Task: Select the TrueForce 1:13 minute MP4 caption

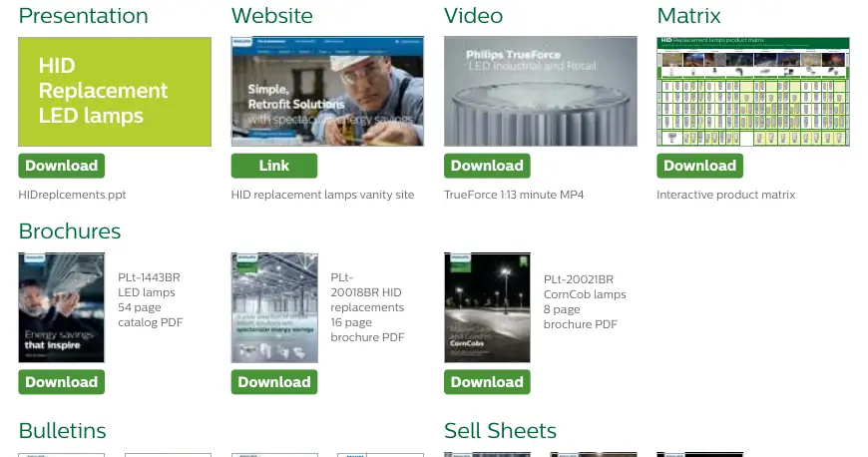Action: pos(514,195)
